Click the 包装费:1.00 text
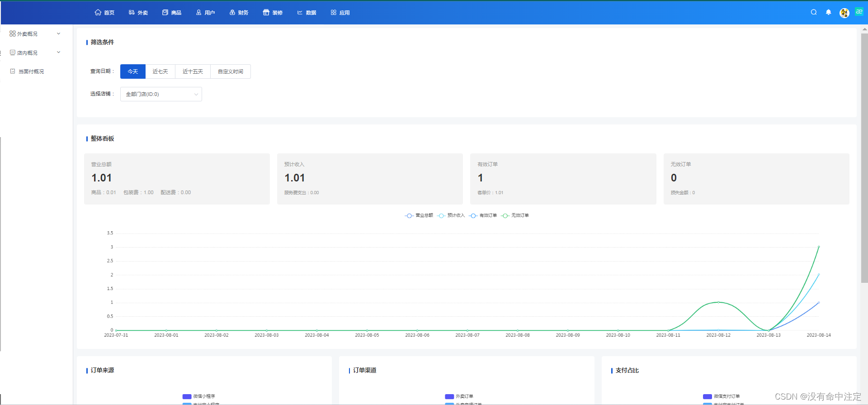Image resolution: width=868 pixels, height=405 pixels. (x=138, y=192)
